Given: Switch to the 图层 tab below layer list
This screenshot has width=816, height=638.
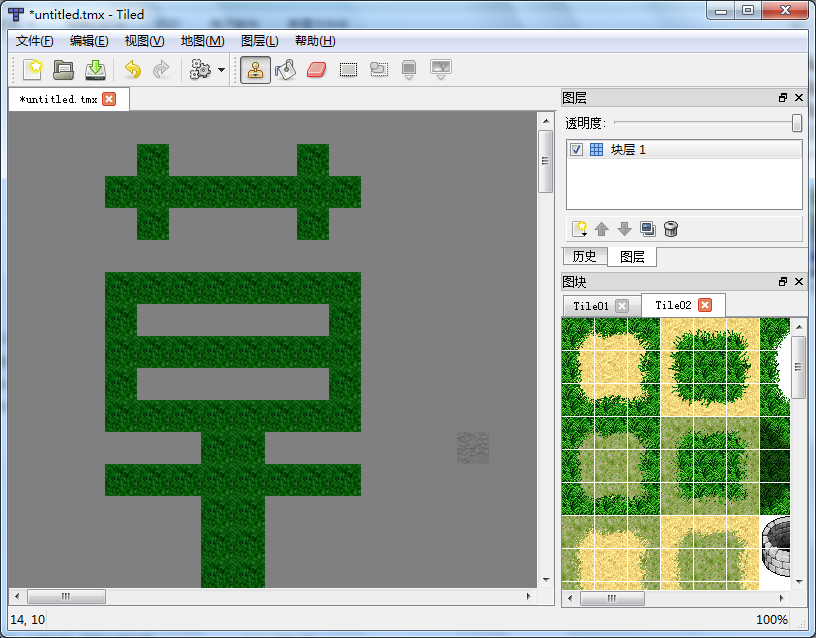Looking at the screenshot, I should point(632,257).
